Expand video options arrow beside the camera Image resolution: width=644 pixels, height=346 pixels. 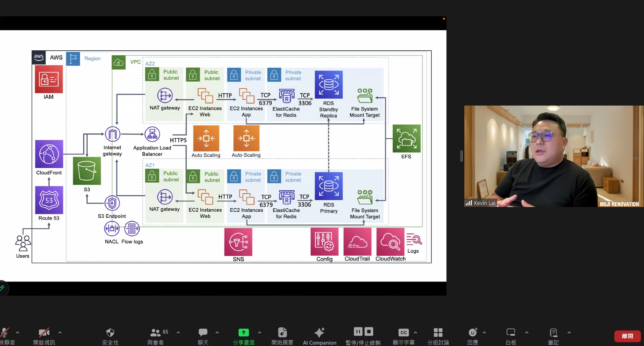tap(60, 333)
